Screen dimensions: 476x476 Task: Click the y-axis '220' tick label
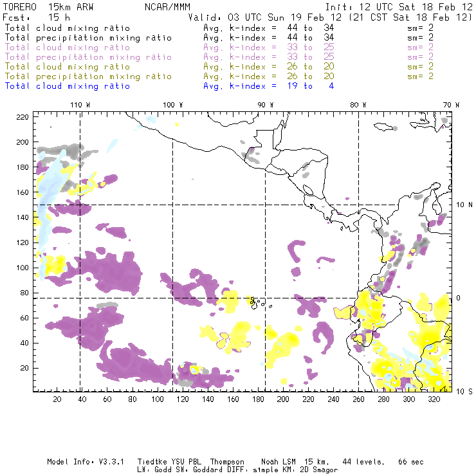pyautogui.click(x=23, y=117)
